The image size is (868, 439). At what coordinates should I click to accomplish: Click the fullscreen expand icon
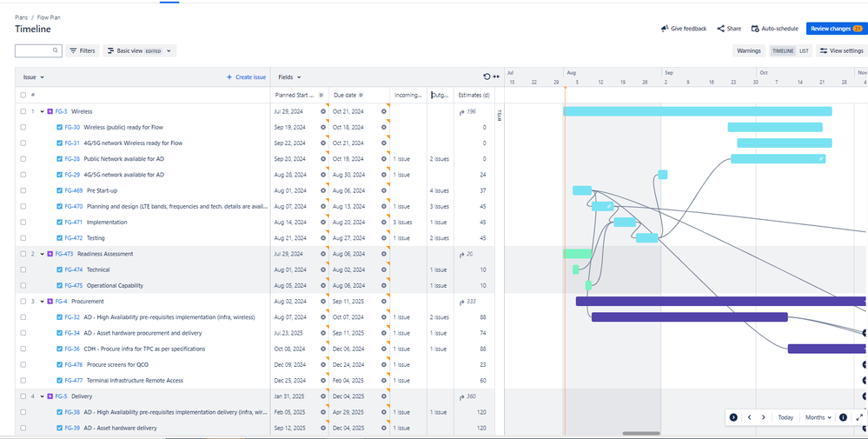[859, 417]
